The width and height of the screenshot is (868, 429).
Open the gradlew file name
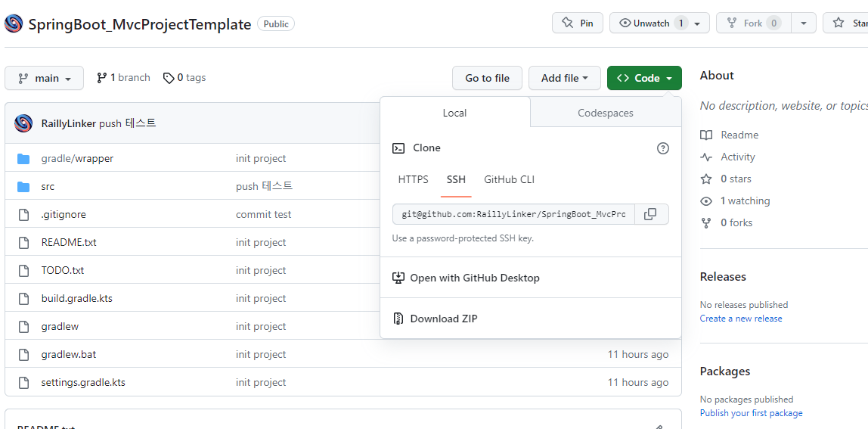pyautogui.click(x=60, y=326)
